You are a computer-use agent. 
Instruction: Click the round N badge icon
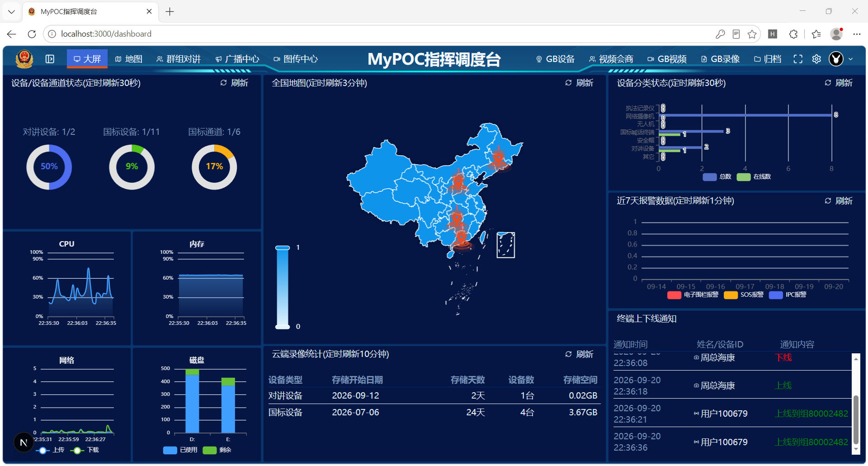(24, 442)
